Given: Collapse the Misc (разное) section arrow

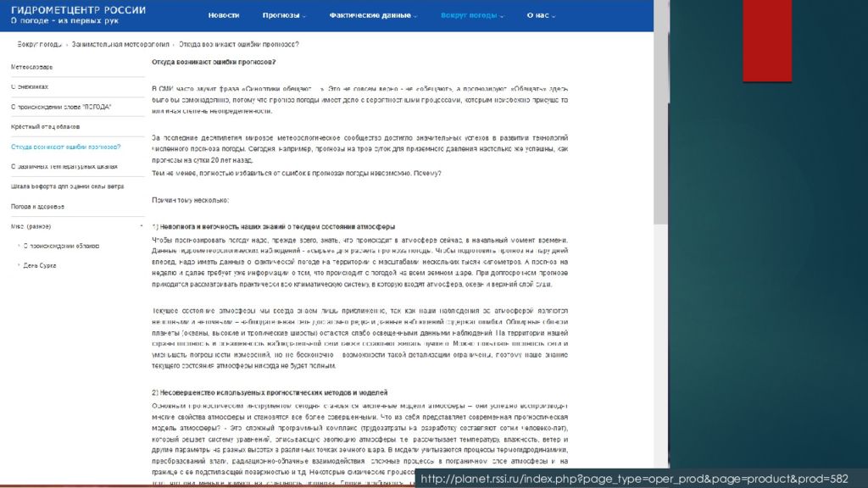Looking at the screenshot, I should coord(142,226).
